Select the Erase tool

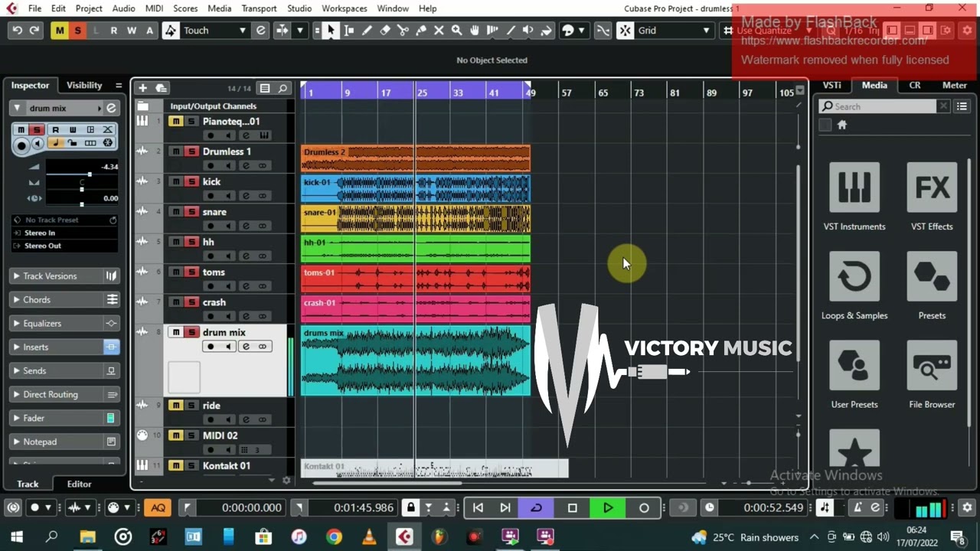385,31
